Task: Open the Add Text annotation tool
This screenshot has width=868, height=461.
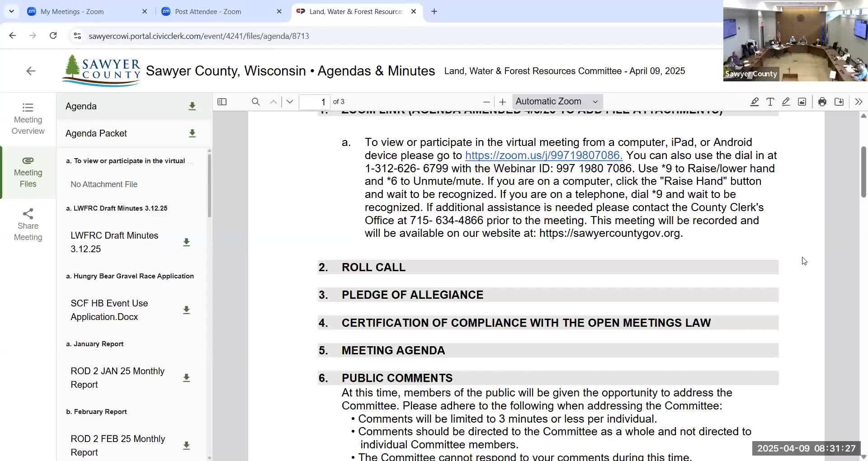Action: pyautogui.click(x=770, y=102)
